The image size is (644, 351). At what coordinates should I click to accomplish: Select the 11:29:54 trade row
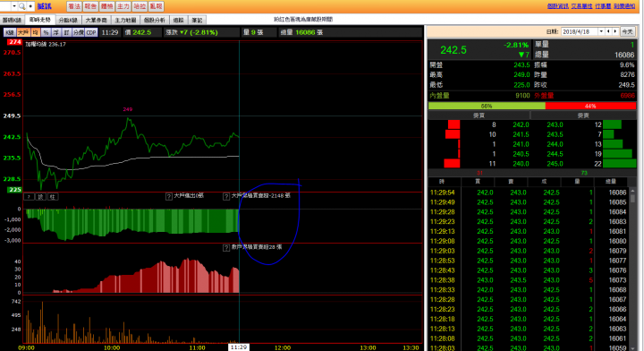529,193
